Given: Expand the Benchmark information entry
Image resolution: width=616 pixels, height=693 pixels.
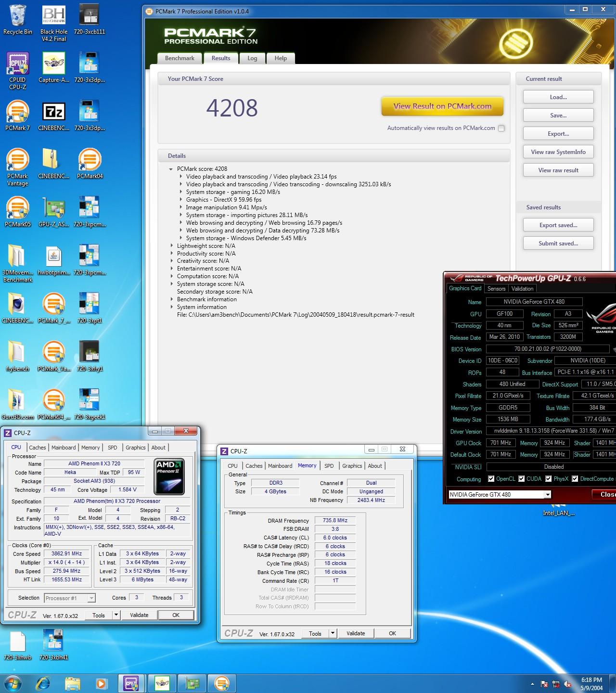Looking at the screenshot, I should 172,299.
